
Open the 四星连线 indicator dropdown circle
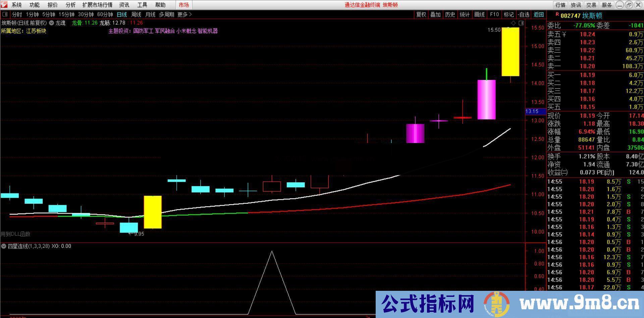4,246
